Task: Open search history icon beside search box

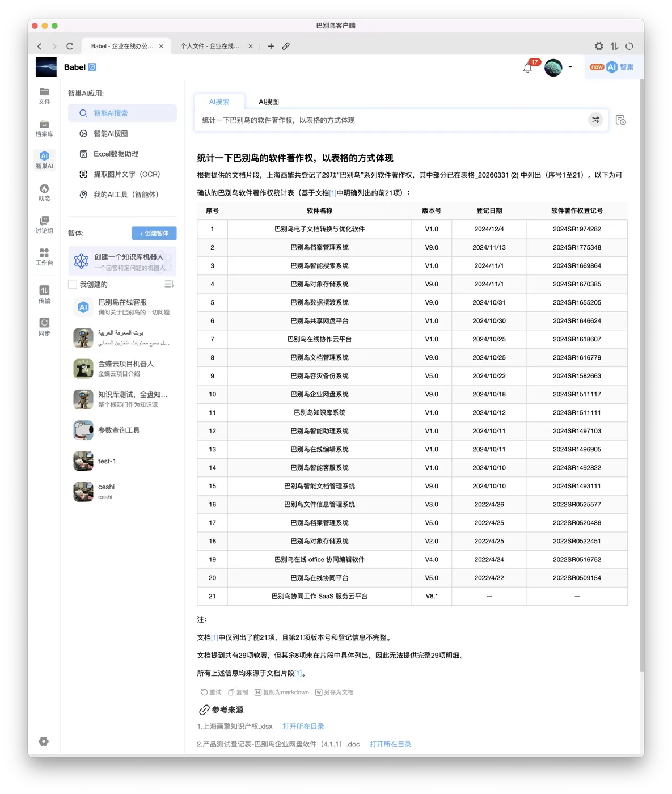Action: click(x=621, y=120)
